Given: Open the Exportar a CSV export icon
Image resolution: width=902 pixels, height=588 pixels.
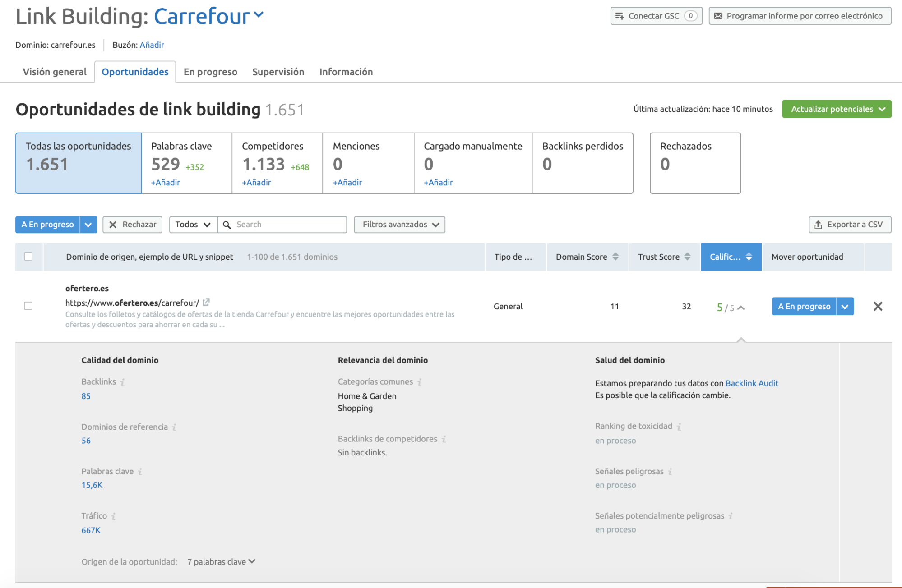Looking at the screenshot, I should [x=818, y=224].
